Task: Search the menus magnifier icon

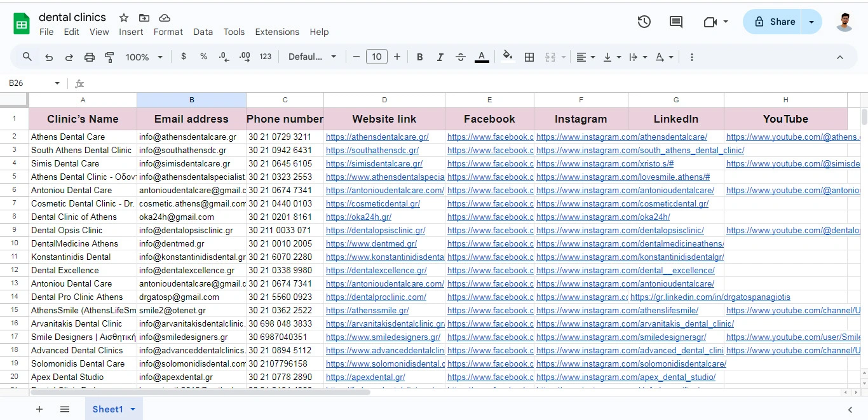Action: pyautogui.click(x=27, y=57)
